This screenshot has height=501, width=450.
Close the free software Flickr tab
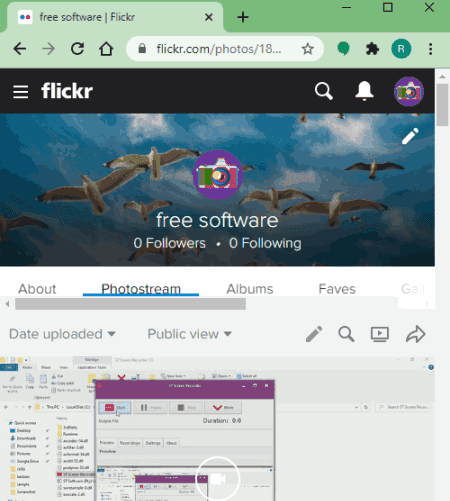209,17
